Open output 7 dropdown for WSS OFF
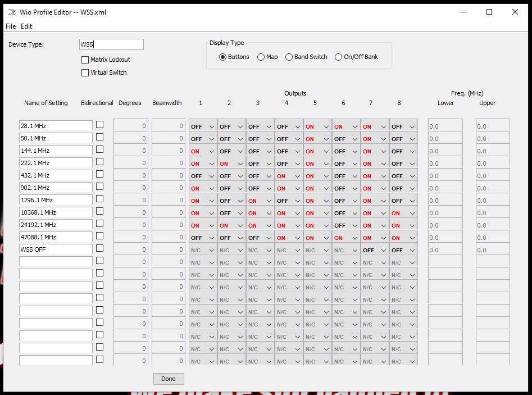The height and width of the screenshot is (395, 532). 375,250
